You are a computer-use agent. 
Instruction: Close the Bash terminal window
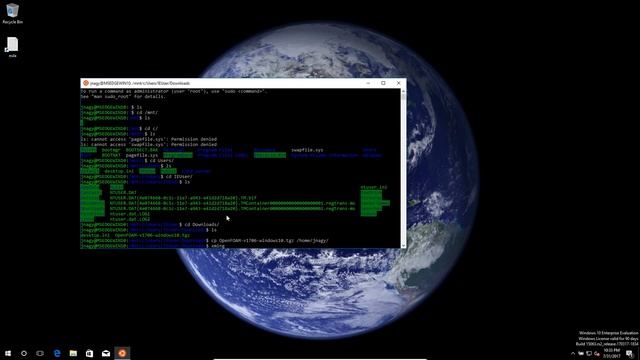click(x=398, y=83)
